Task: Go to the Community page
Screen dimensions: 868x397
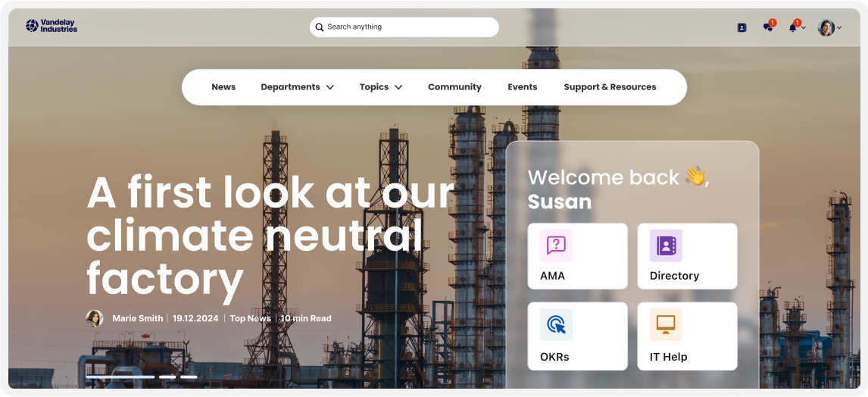Action: click(x=454, y=87)
